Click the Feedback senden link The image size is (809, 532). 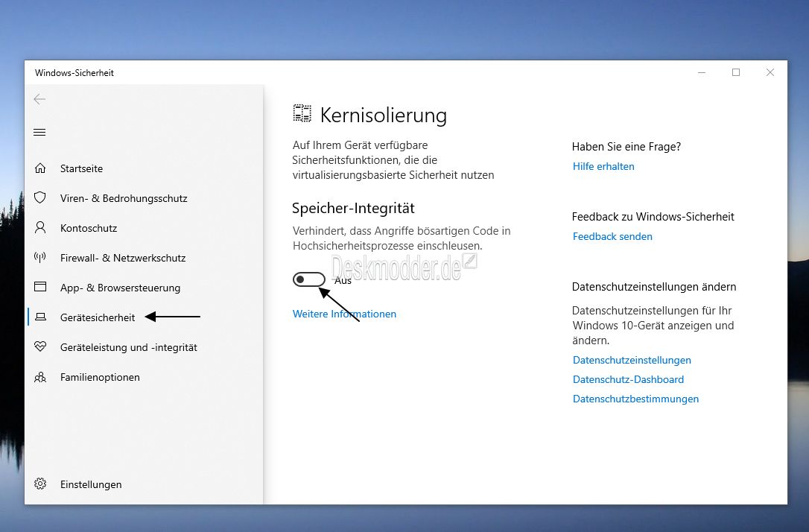612,236
